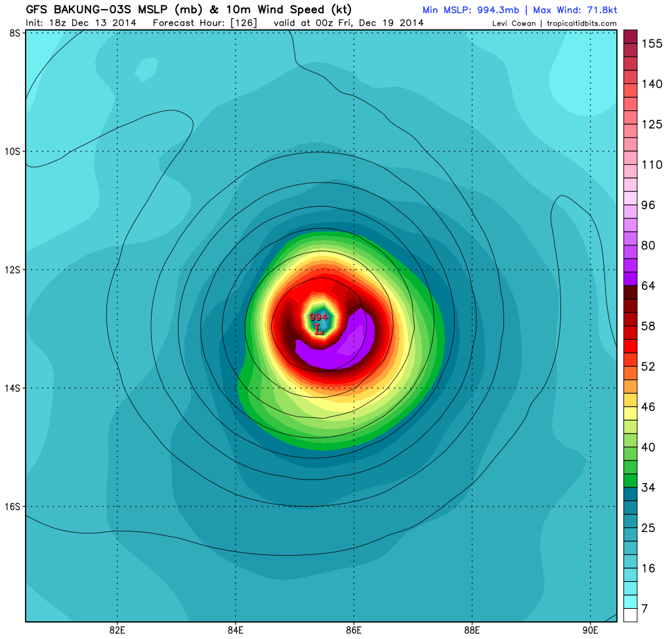Click the 994 pressure label above the L

[x=318, y=318]
